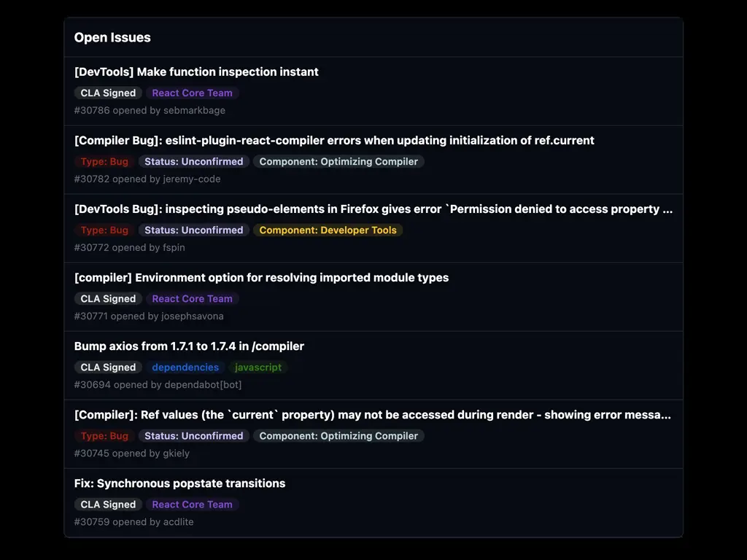Click Status: Unconfirmed label on issue #30782
Viewport: 747px width, 560px height.
(193, 162)
